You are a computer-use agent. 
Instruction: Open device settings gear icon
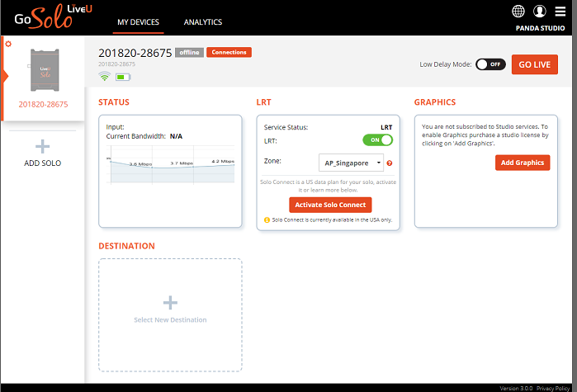click(8, 44)
